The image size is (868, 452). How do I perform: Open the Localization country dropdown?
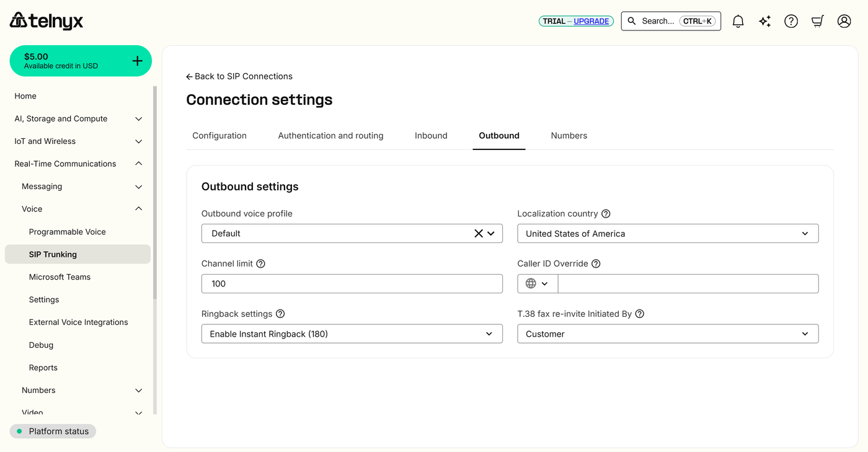(x=668, y=234)
